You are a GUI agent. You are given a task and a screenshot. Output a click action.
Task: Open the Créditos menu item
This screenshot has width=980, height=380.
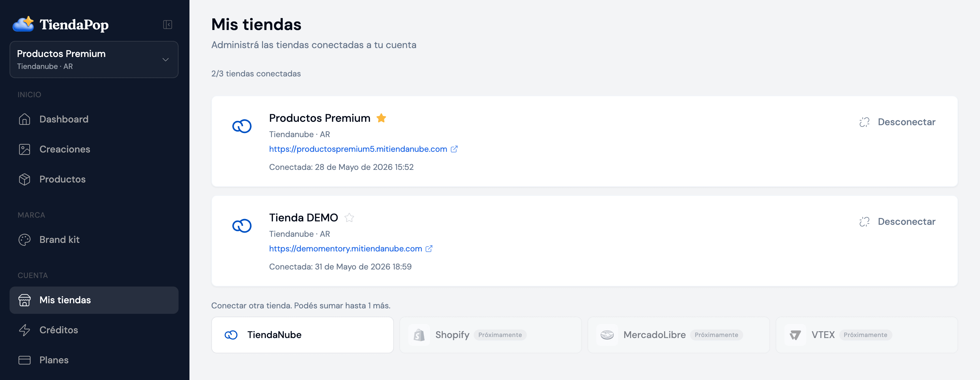click(x=94, y=330)
